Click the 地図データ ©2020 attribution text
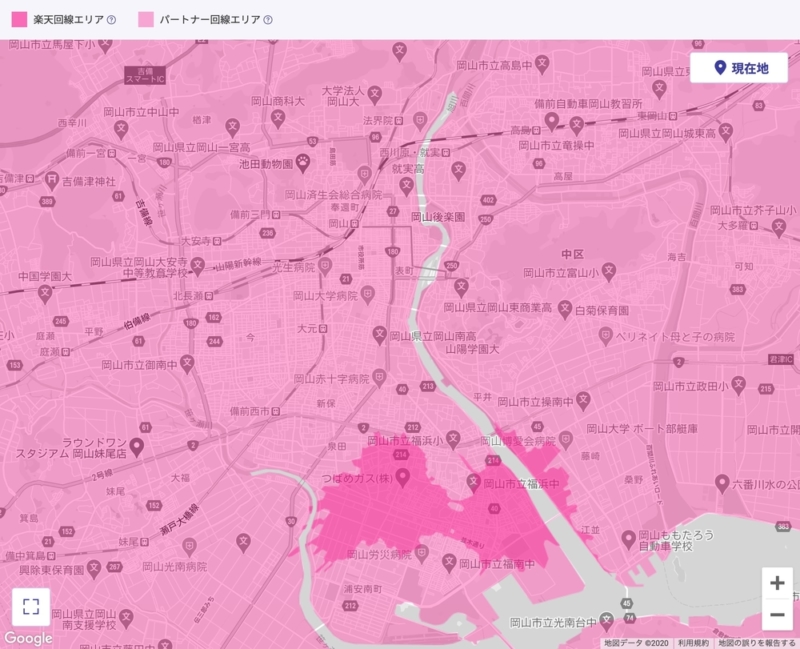800x649 pixels. click(636, 643)
